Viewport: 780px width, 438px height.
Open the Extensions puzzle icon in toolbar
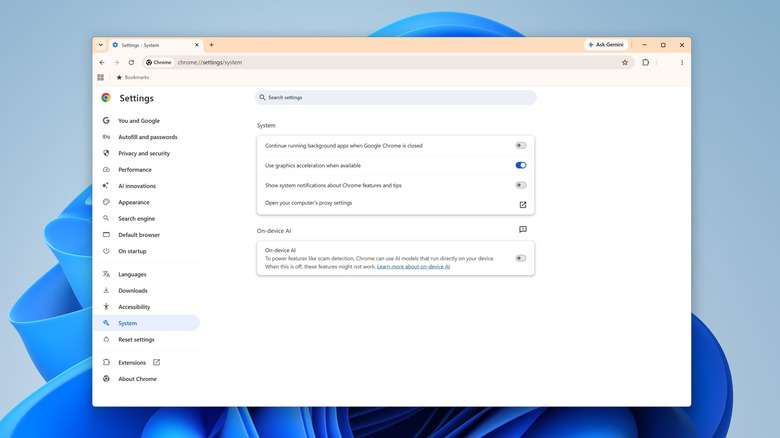point(646,63)
